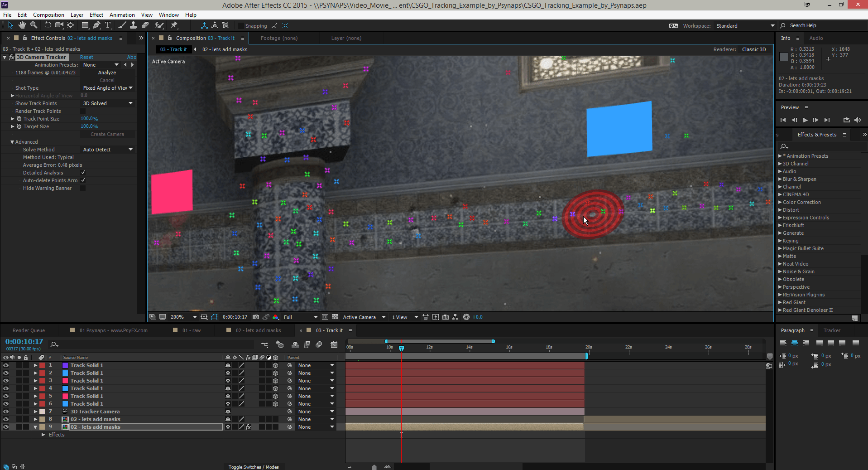Open Show Channel color management icon
This screenshot has width=868, height=470.
[x=275, y=317]
